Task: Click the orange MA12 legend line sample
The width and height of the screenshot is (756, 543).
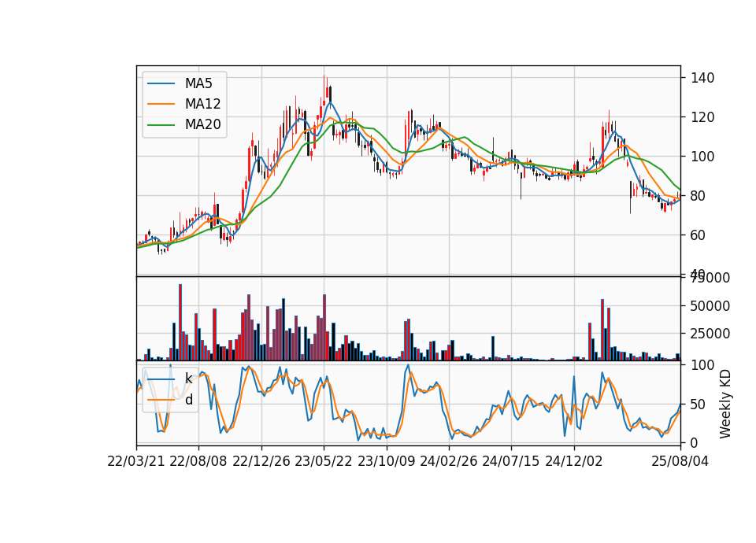Action: point(161,104)
